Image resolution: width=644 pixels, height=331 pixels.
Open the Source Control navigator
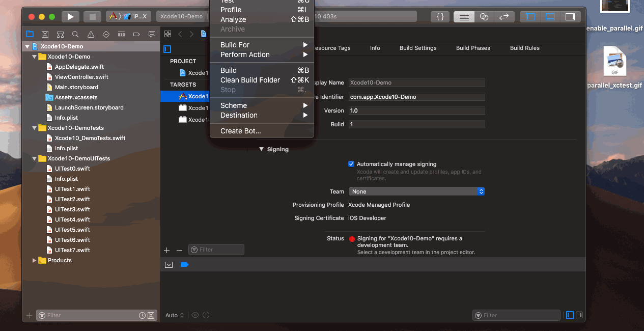45,34
